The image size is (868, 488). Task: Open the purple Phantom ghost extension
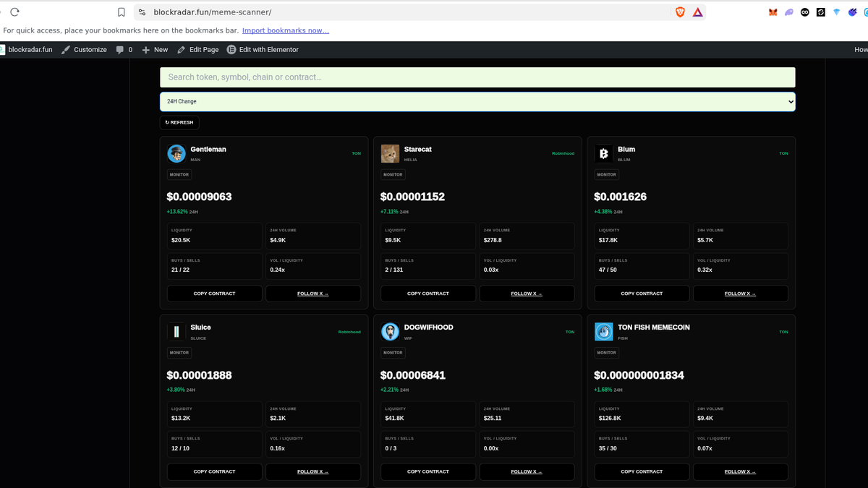coord(788,12)
